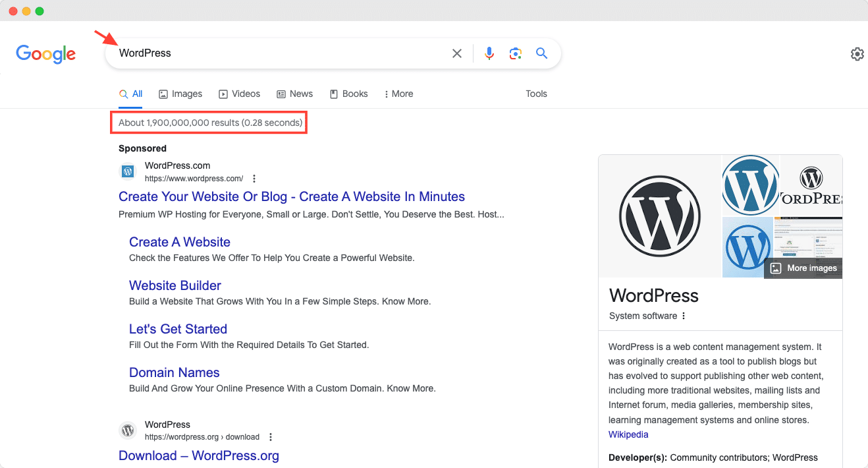
Task: Open the 'Create A Website' sitelink
Action: coord(180,242)
